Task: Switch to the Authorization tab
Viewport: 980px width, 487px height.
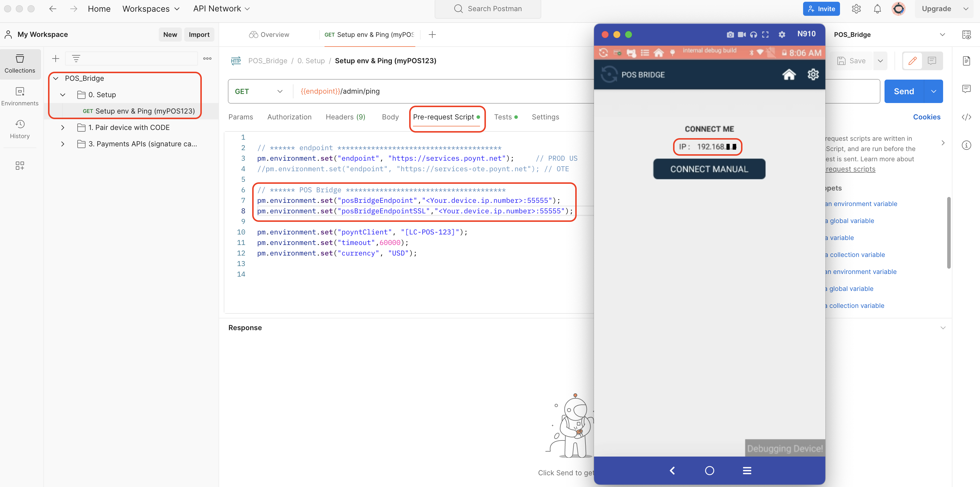Action: (289, 117)
